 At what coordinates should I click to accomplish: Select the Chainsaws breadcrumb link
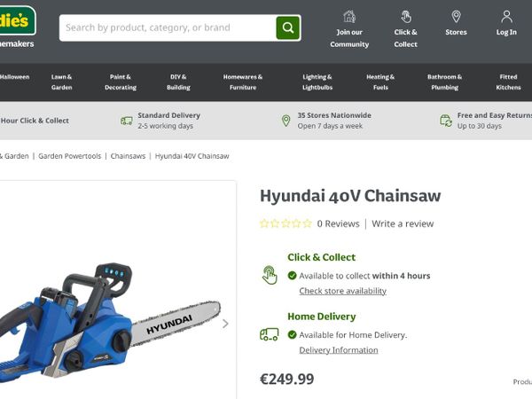tap(128, 156)
